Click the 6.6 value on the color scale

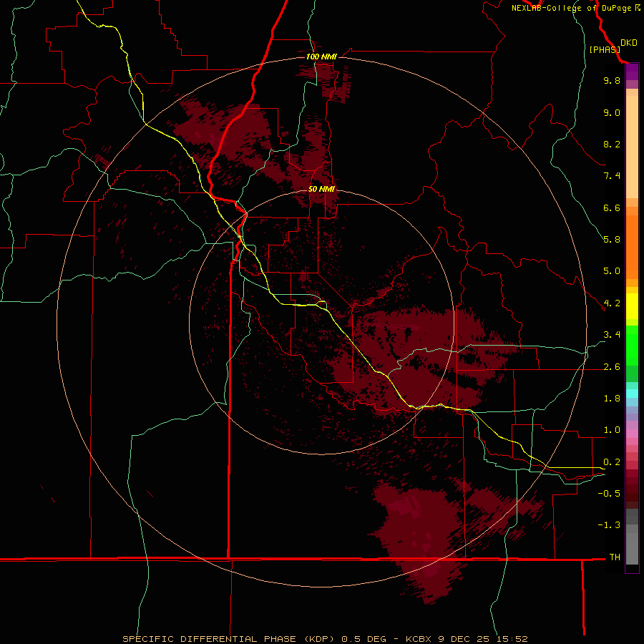tap(612, 208)
